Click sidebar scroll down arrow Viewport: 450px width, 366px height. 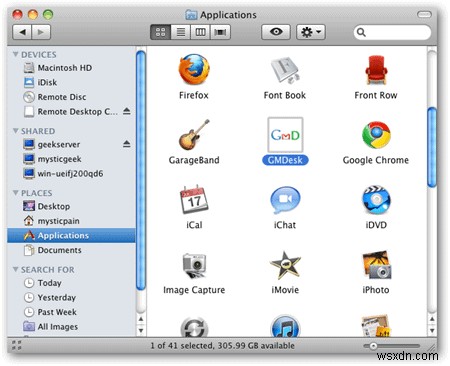coord(141,331)
